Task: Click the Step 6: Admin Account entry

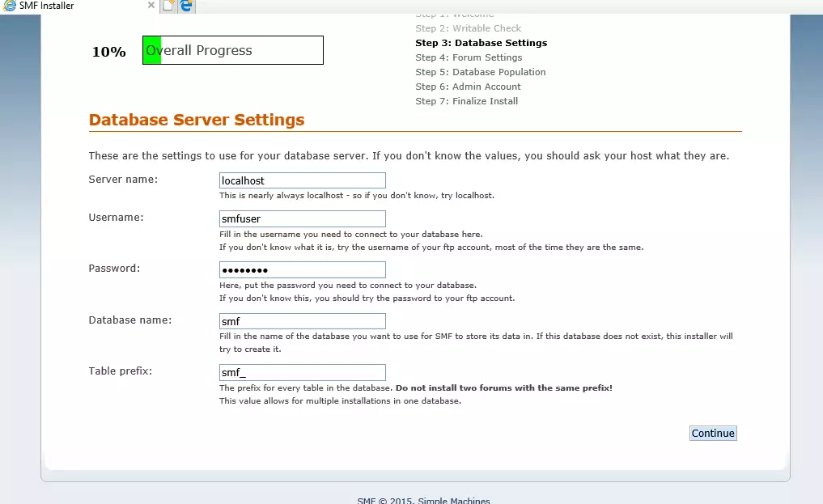Action: click(x=469, y=87)
